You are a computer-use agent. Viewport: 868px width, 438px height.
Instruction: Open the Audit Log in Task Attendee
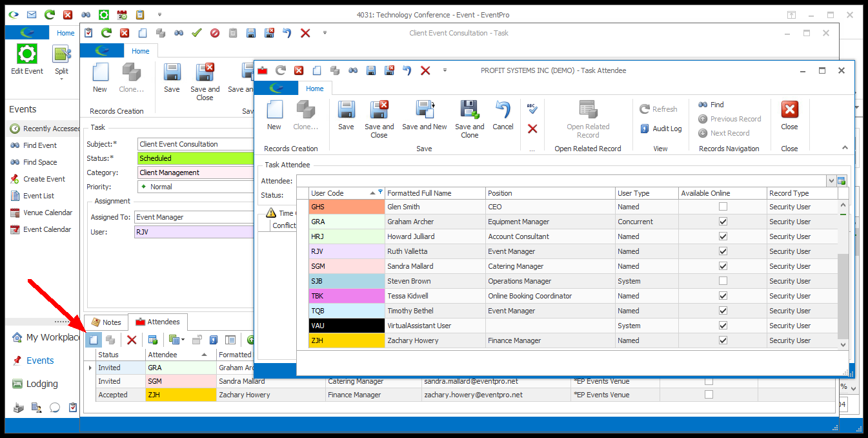click(661, 129)
